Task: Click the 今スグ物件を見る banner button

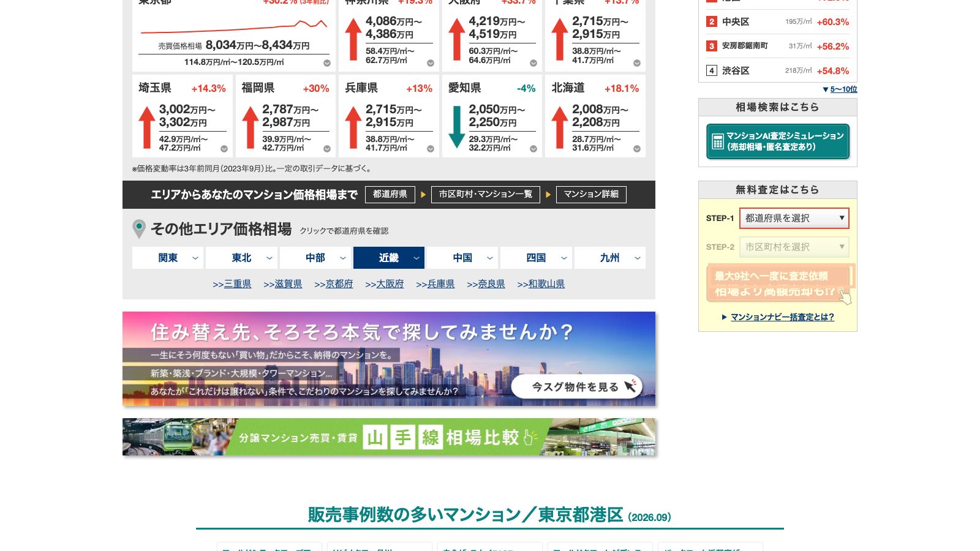Action: tap(576, 386)
